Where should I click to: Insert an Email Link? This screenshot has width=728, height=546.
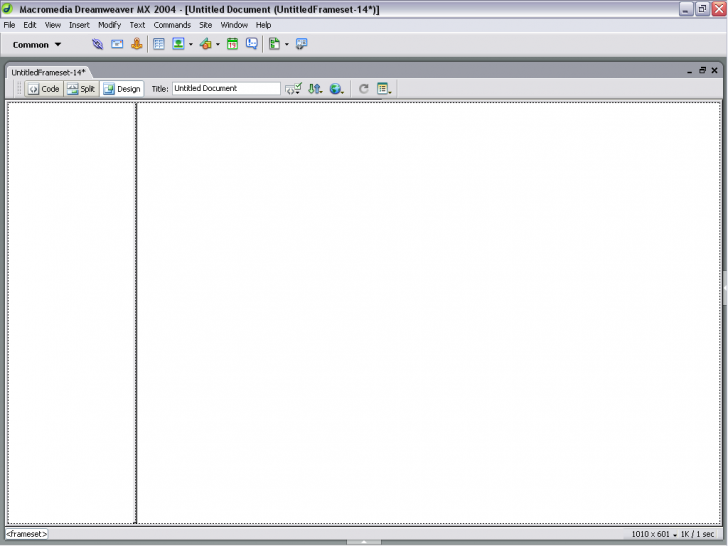(x=117, y=44)
